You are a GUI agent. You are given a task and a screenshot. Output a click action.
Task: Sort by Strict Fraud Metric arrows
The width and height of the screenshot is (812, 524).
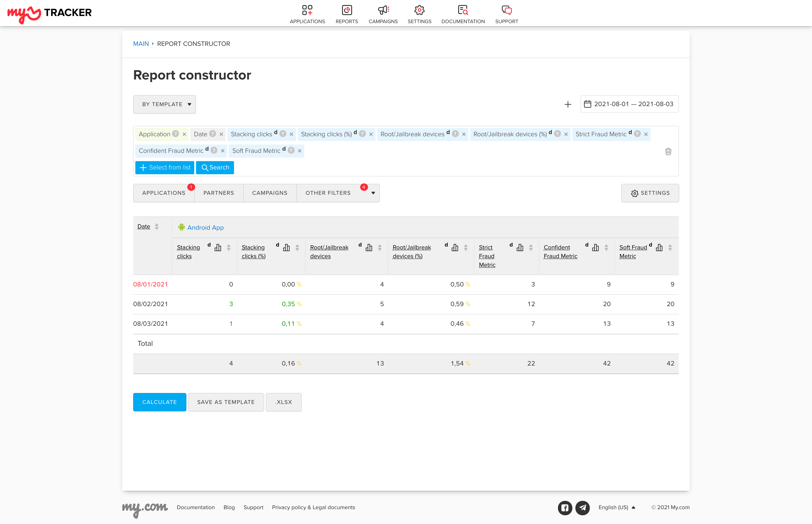point(531,248)
